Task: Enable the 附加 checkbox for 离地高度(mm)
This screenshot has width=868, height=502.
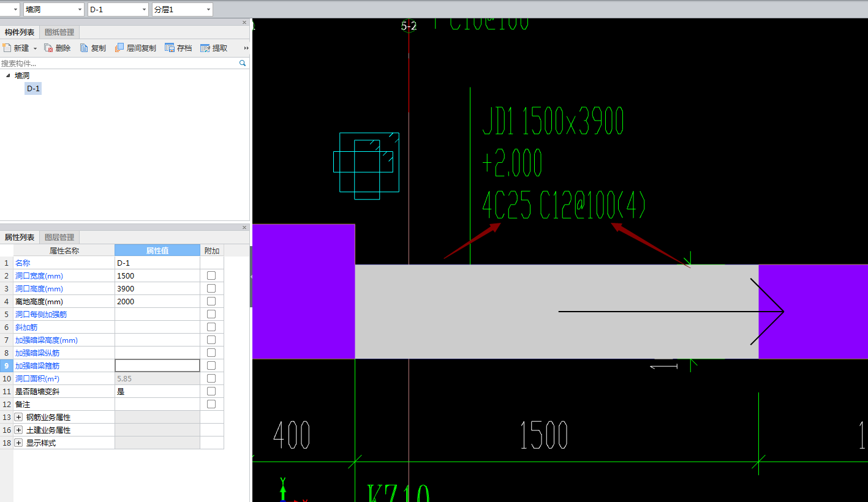Action: pos(211,301)
